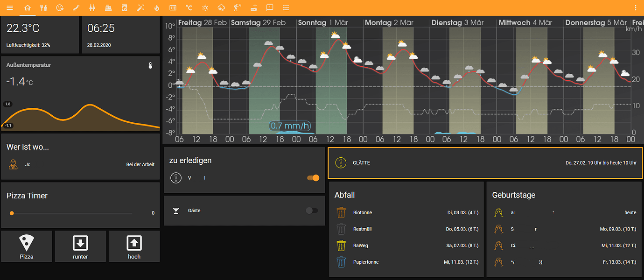Open the washing machine view
This screenshot has width=644, height=280.
point(124,7)
